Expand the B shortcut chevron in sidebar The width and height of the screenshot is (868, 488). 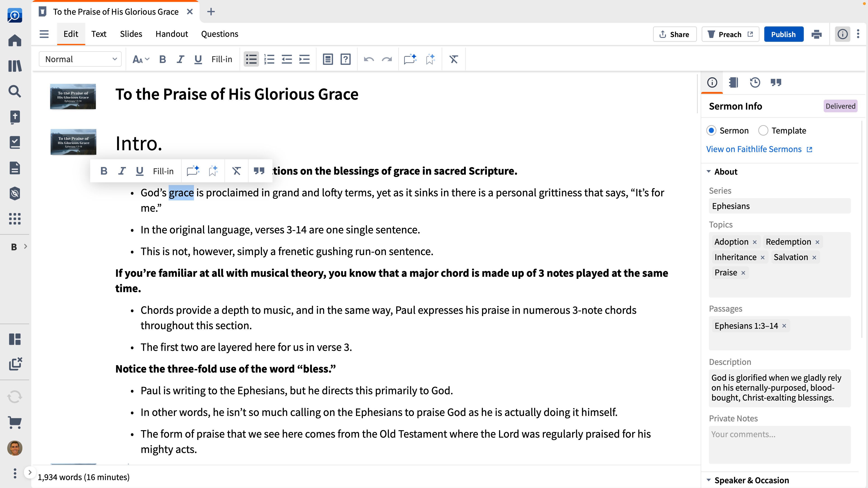(x=26, y=246)
